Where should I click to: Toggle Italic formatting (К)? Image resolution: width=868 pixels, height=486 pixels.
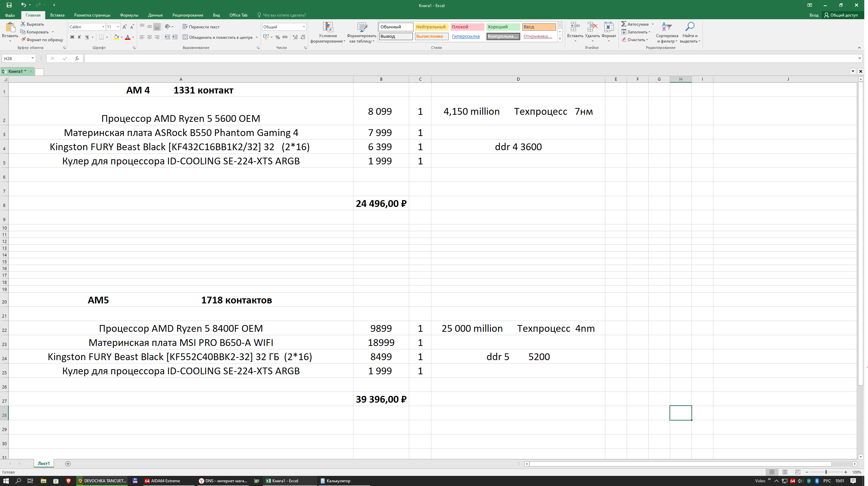pyautogui.click(x=79, y=37)
